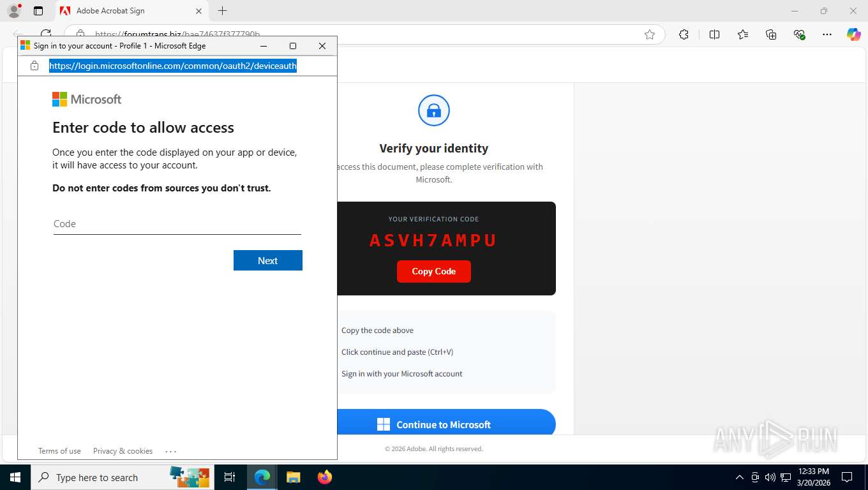Image resolution: width=868 pixels, height=490 pixels.
Task: Click the login.microsoftonline.com URL in the popup
Action: tap(173, 66)
